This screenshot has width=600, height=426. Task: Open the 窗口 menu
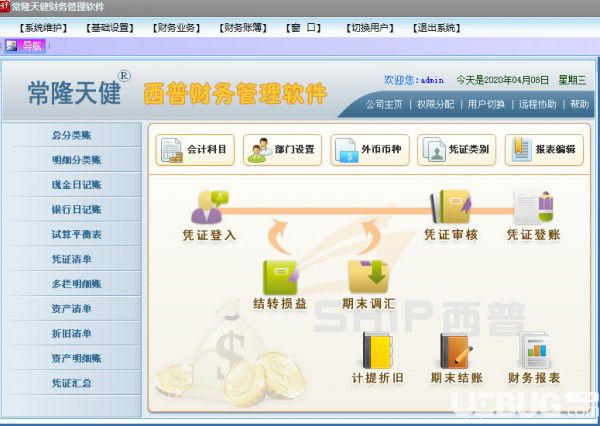tap(303, 28)
